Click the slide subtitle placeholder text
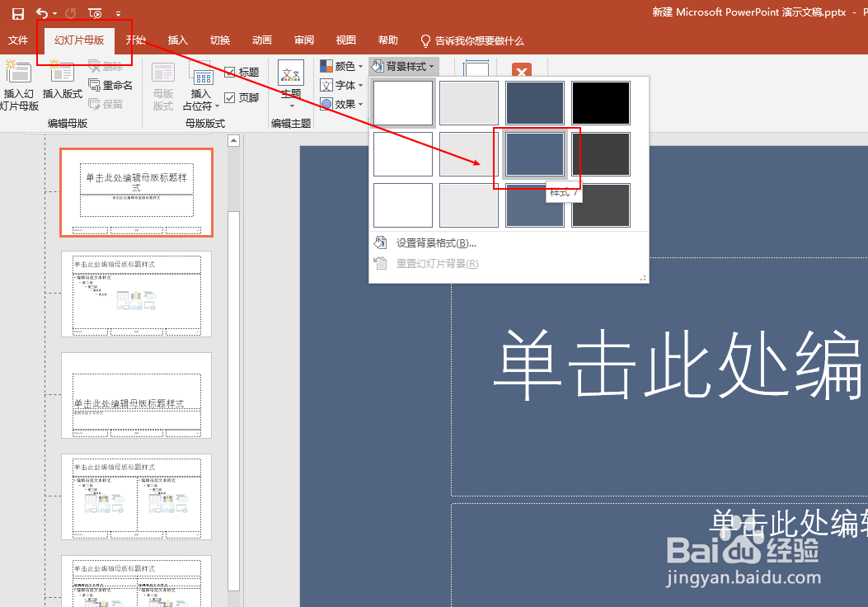Image resolution: width=868 pixels, height=607 pixels. (x=789, y=524)
